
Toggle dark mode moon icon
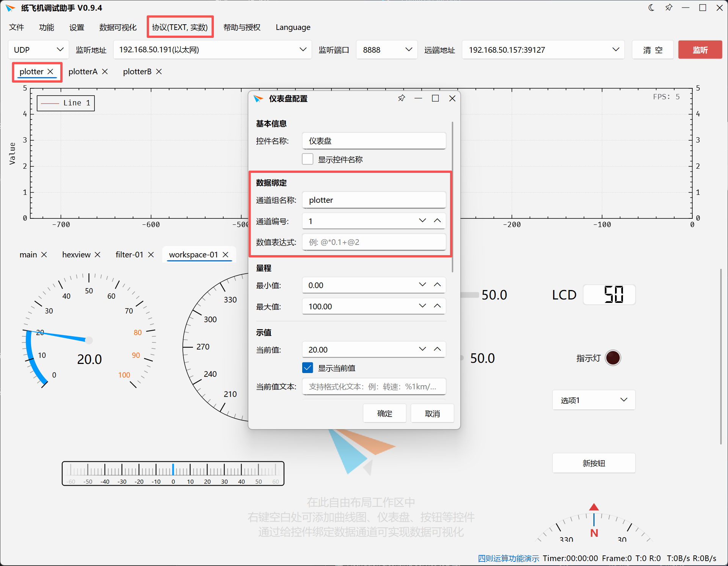pyautogui.click(x=651, y=8)
